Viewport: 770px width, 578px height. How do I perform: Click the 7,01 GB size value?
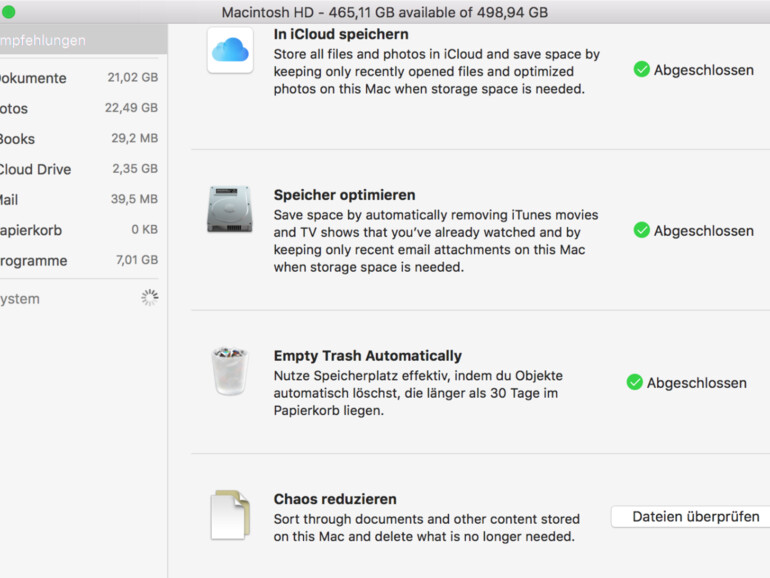[x=137, y=260]
